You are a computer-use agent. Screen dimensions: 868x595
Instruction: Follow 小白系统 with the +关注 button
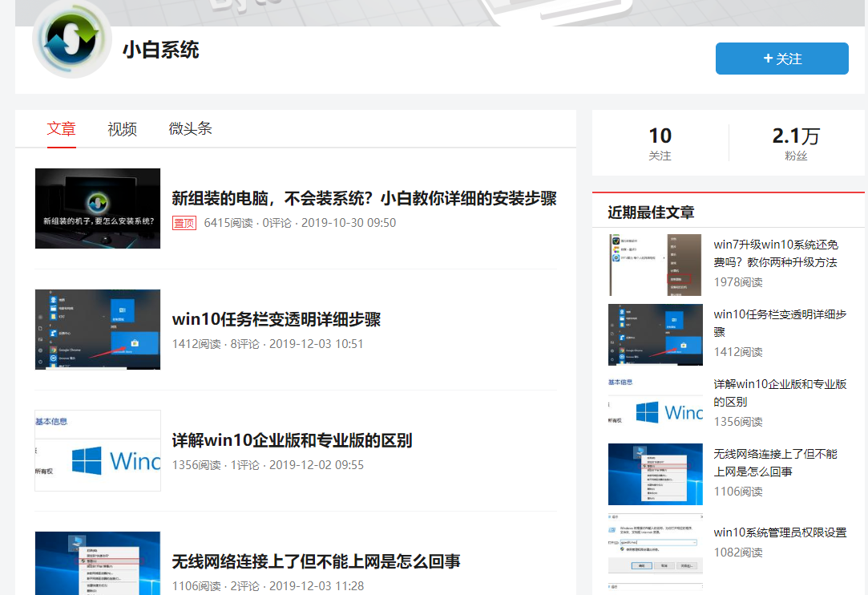781,59
